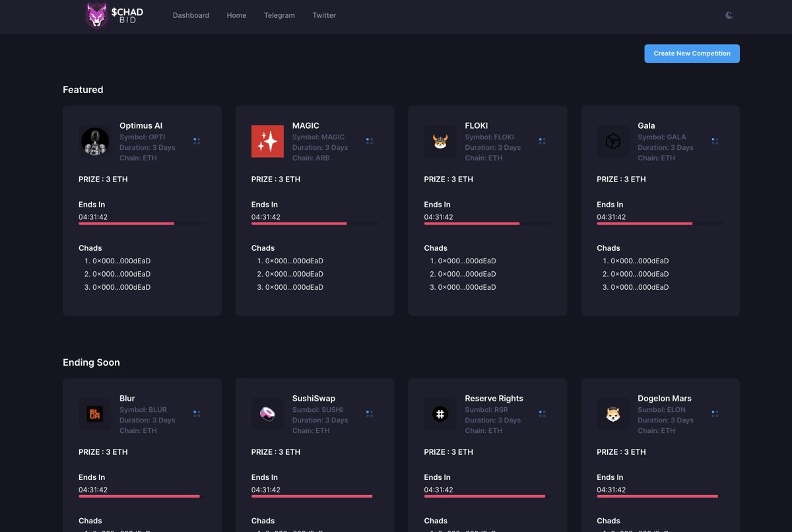Click 'Chain: ARB' on MAGIC card
This screenshot has width=792, height=532.
click(x=311, y=158)
